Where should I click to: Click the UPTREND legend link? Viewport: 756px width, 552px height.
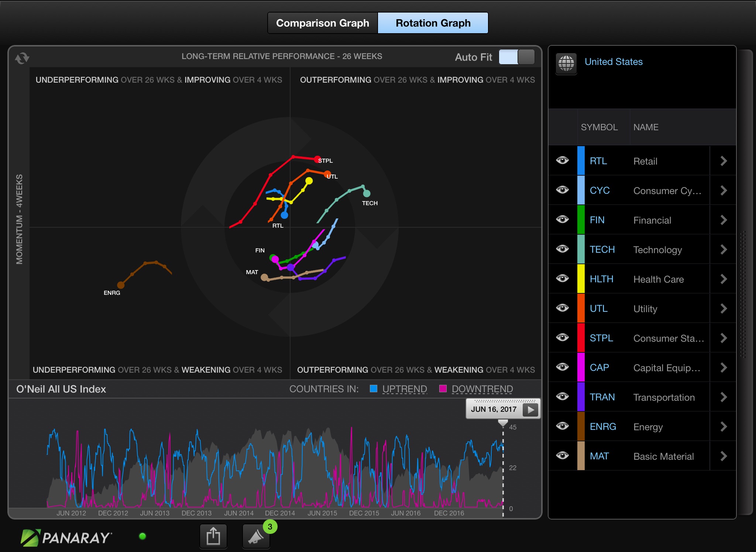(404, 389)
